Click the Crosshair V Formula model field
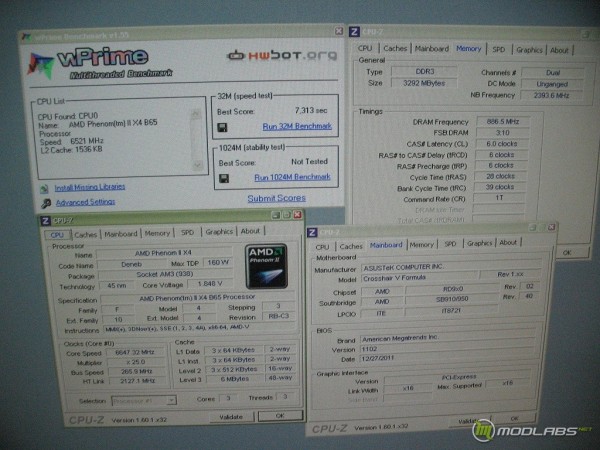This screenshot has width=600, height=450. click(x=420, y=278)
